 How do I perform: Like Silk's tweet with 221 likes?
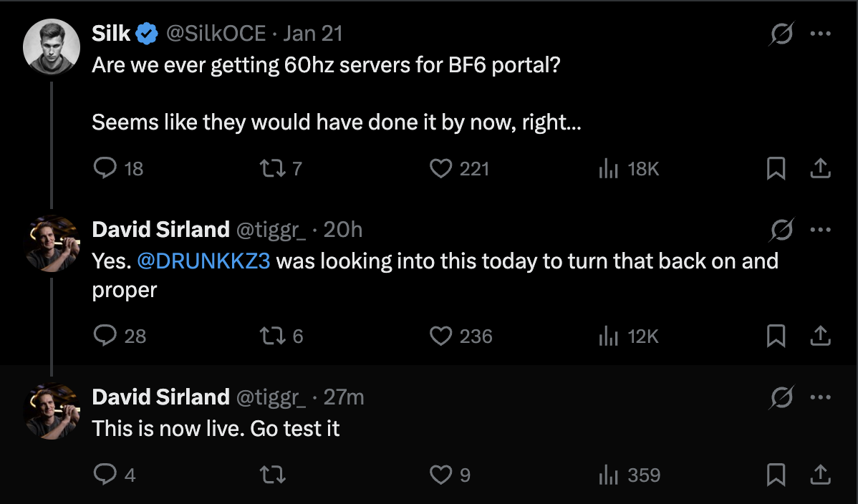tap(441, 168)
